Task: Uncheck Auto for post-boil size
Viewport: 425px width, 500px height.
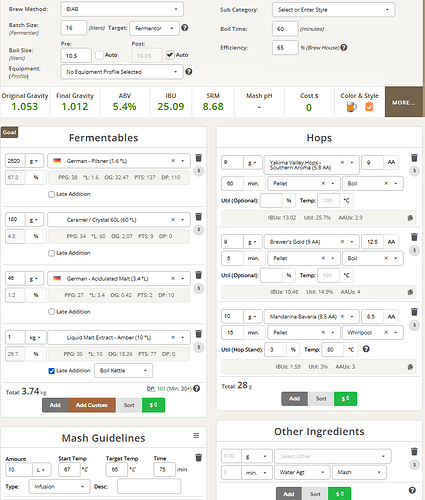Action: pyautogui.click(x=170, y=55)
